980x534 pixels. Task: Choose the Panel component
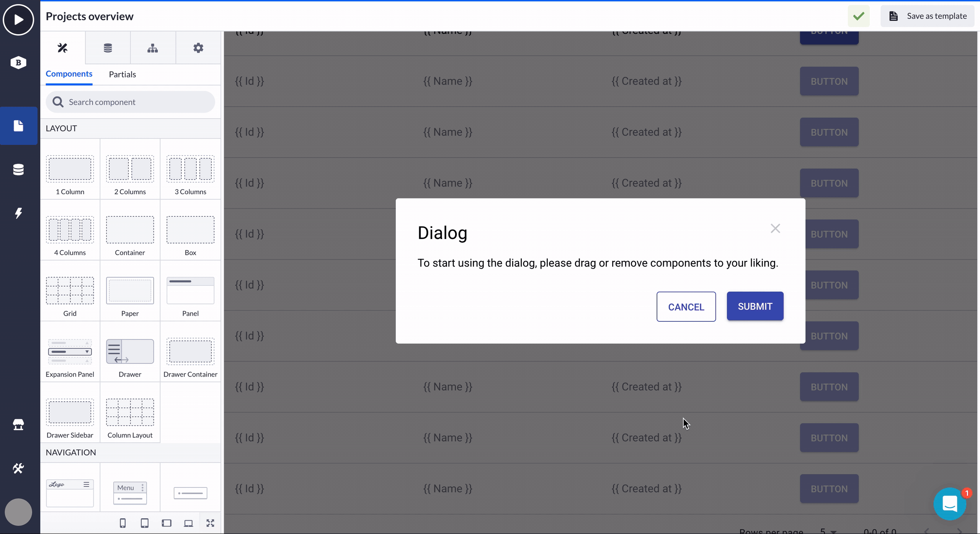pos(191,291)
